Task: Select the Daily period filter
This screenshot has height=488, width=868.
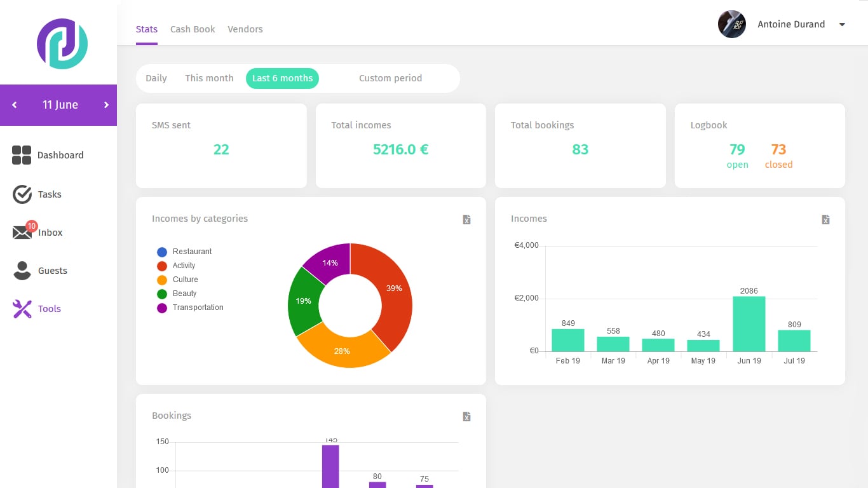Action: click(156, 78)
